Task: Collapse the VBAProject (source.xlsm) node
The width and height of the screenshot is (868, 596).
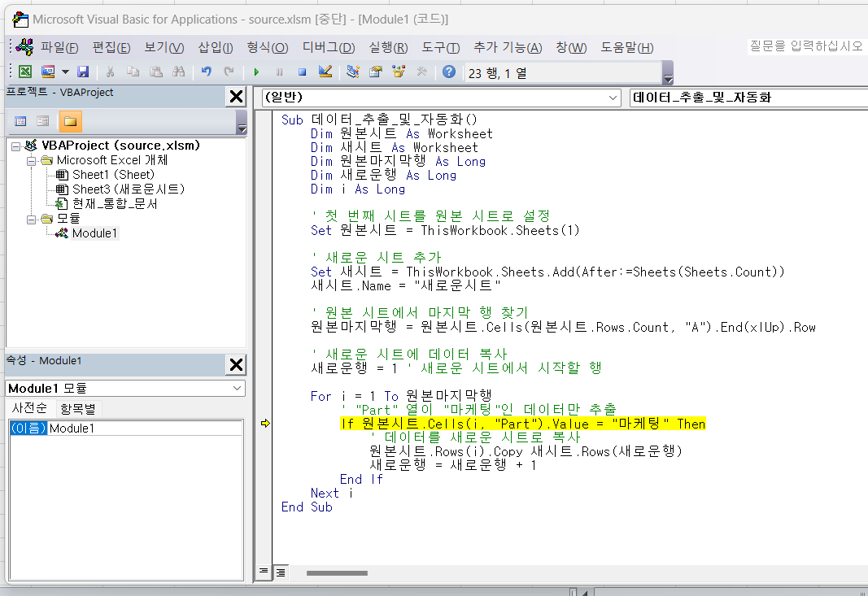Action: [x=16, y=146]
